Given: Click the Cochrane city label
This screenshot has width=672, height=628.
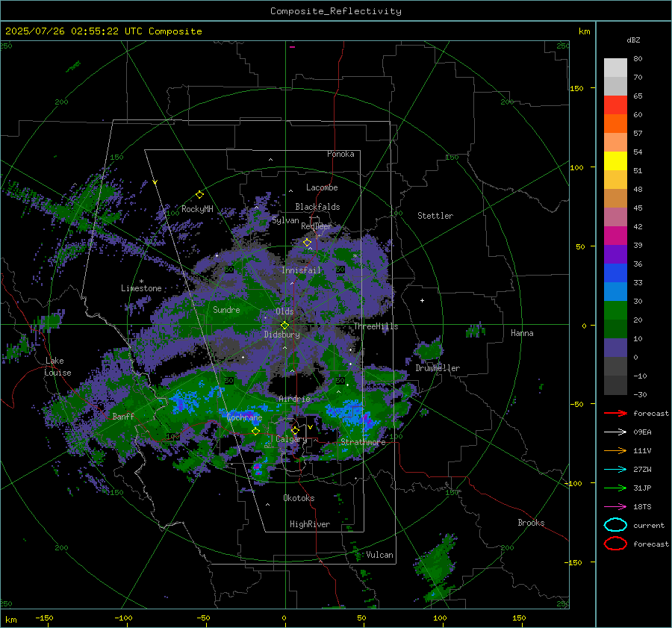Looking at the screenshot, I should (x=244, y=417).
